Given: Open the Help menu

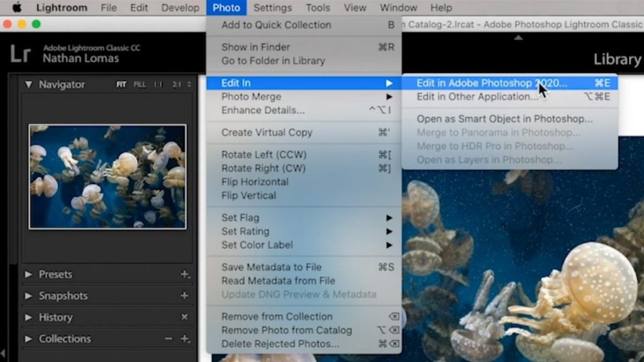Looking at the screenshot, I should (441, 8).
